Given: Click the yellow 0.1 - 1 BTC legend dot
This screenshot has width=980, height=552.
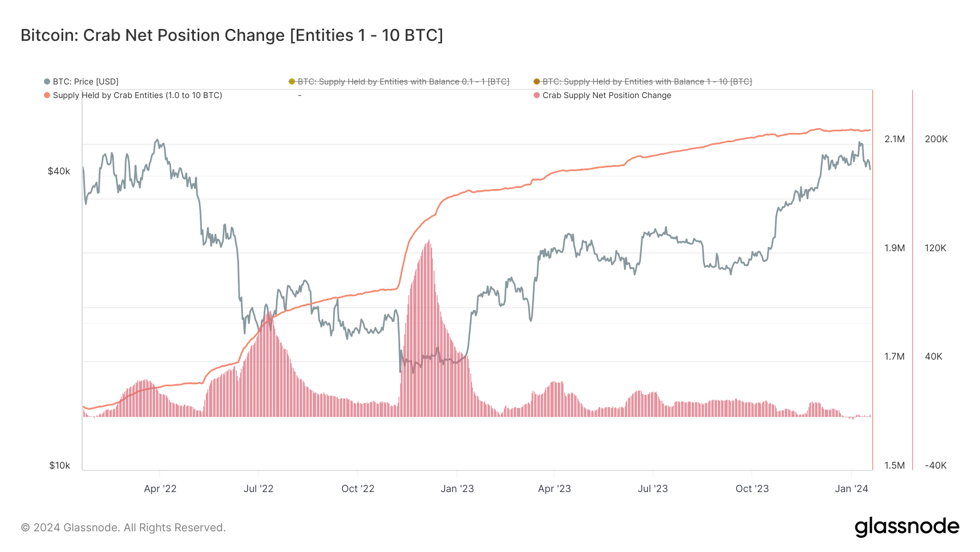Looking at the screenshot, I should (292, 82).
